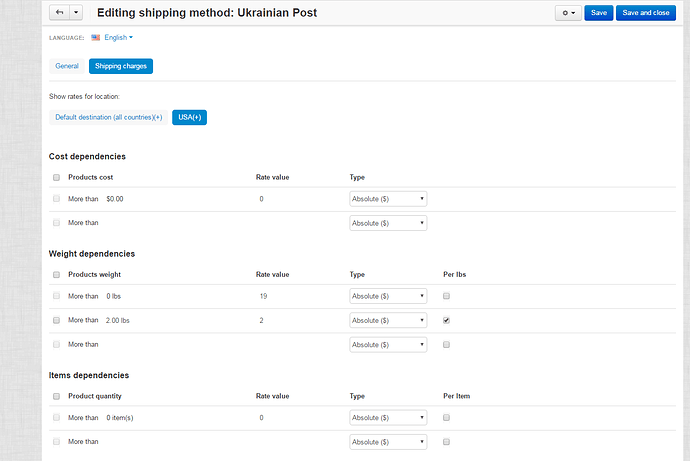This screenshot has width=690, height=461.
Task: Select the More than 2.00 lbs row checkbox
Action: coord(56,320)
